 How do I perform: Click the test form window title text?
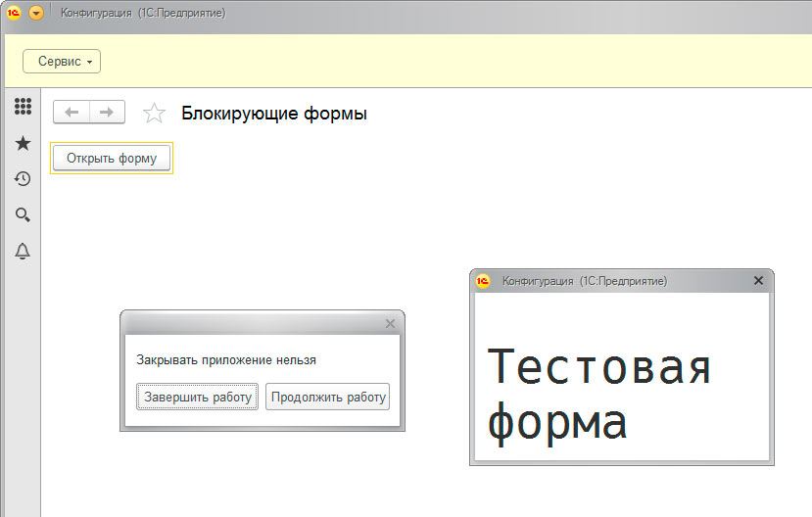(585, 281)
